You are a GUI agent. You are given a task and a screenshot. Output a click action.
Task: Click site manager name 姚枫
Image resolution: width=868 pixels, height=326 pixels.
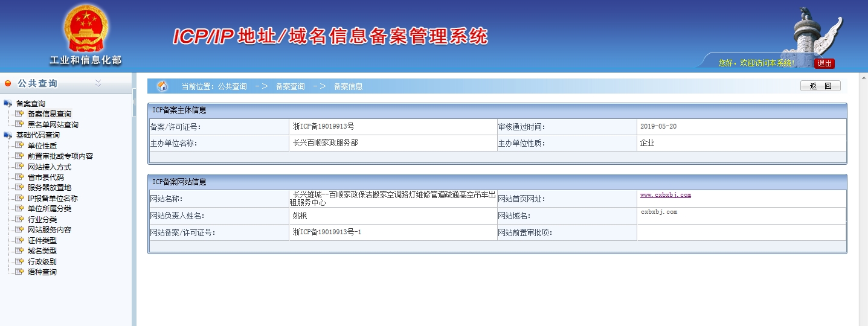pyautogui.click(x=300, y=216)
